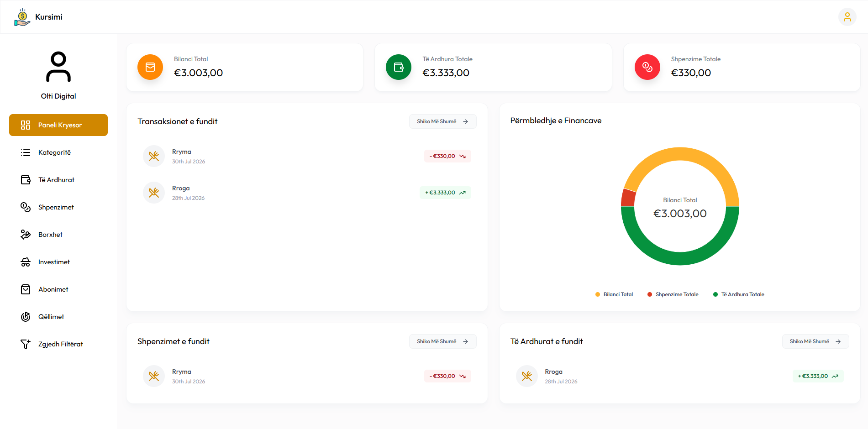Click the large Olti Digital avatar icon
This screenshot has height=429, width=868.
pos(58,67)
